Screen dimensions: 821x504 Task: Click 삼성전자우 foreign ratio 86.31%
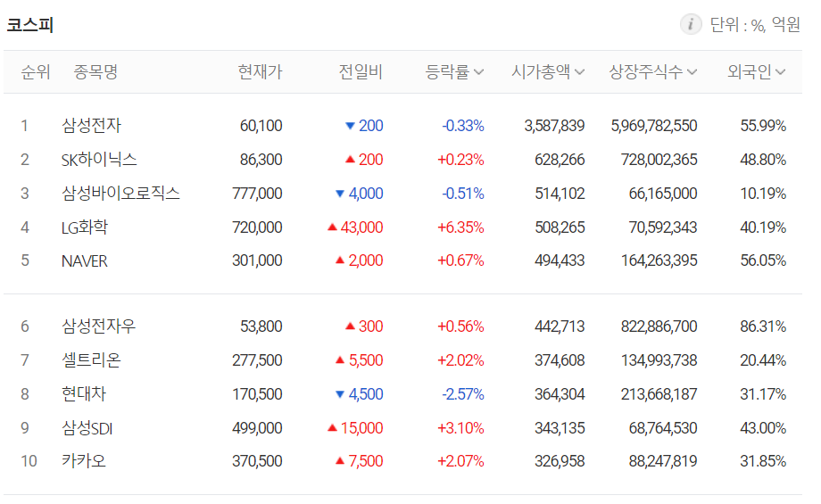[x=763, y=326]
